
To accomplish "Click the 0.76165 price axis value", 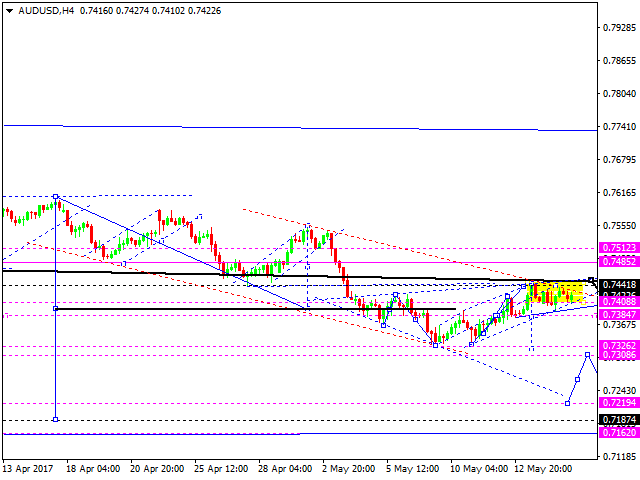I will pos(619,193).
